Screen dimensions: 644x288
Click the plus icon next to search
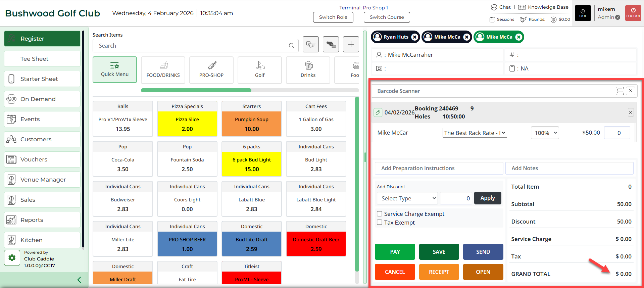click(351, 44)
